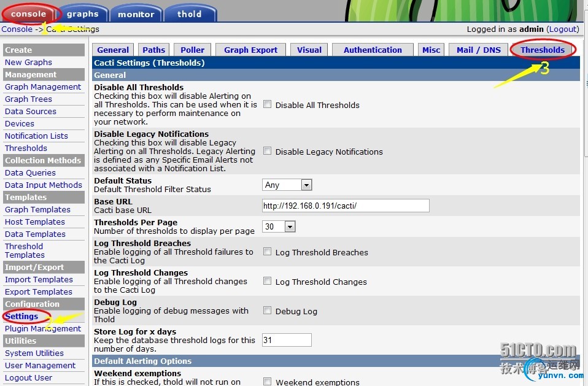The image size is (588, 386).
Task: Select the Authentication settings tab
Action: tap(373, 50)
